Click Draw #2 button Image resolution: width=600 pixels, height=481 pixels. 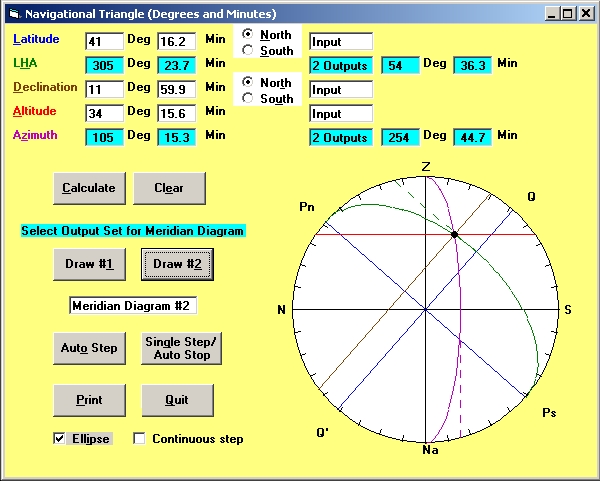(x=178, y=264)
